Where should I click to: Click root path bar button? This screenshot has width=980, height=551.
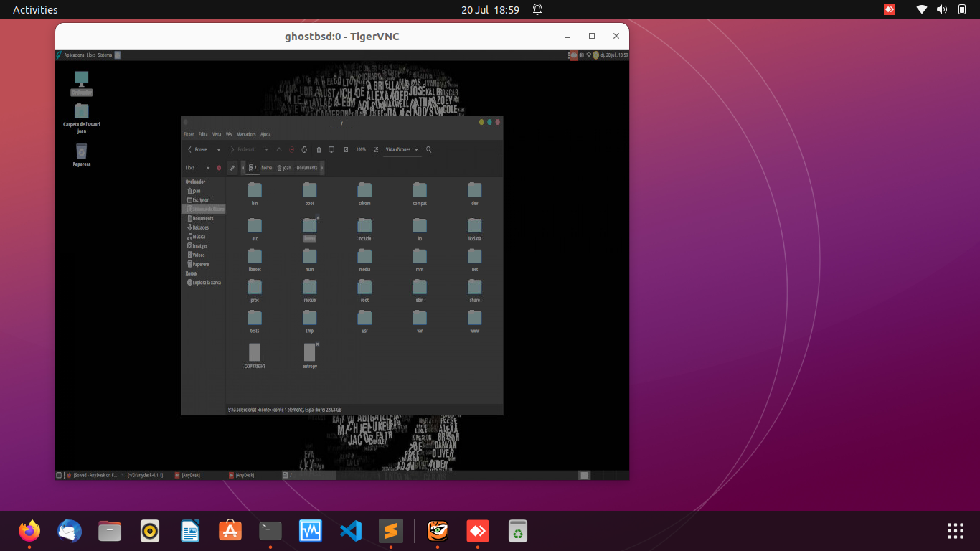[x=253, y=168]
